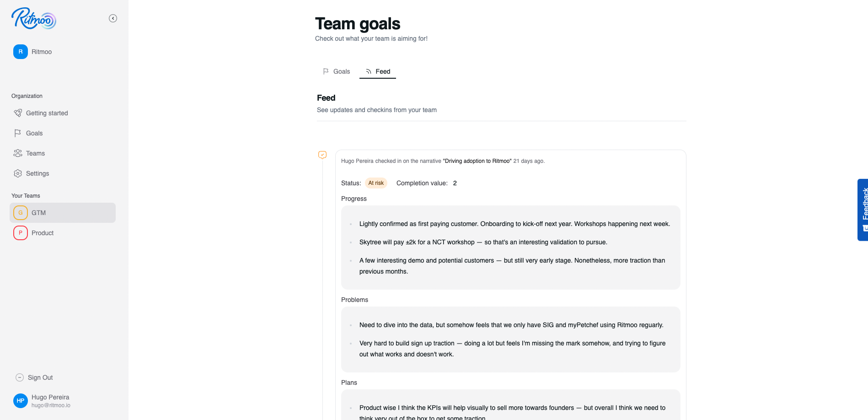Screen dimensions: 868x420
Task: Click the Sign Out link
Action: (40, 377)
